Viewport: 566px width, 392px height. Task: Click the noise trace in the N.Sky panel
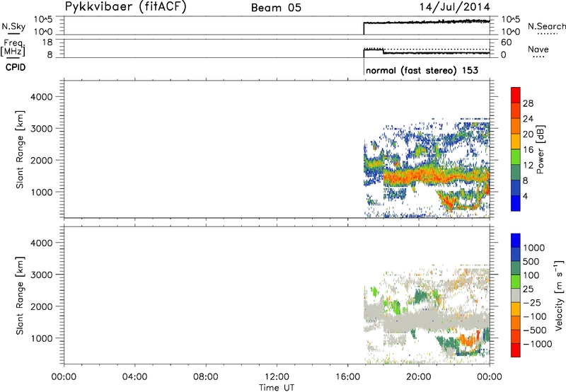pos(426,23)
